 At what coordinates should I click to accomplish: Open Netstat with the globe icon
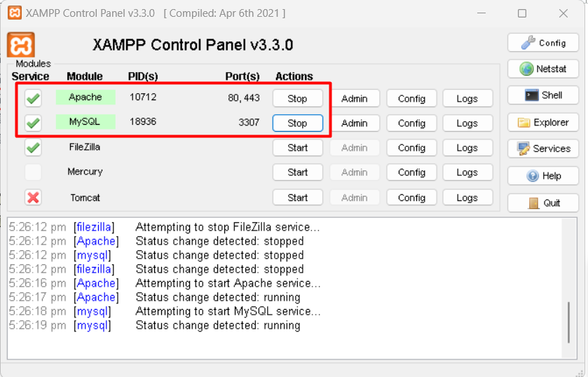pyautogui.click(x=543, y=69)
